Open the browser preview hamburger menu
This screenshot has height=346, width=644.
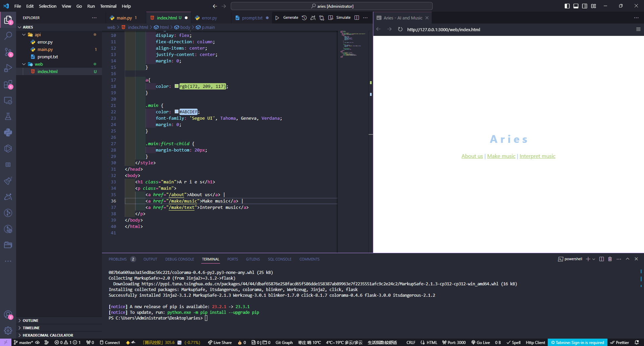click(638, 30)
